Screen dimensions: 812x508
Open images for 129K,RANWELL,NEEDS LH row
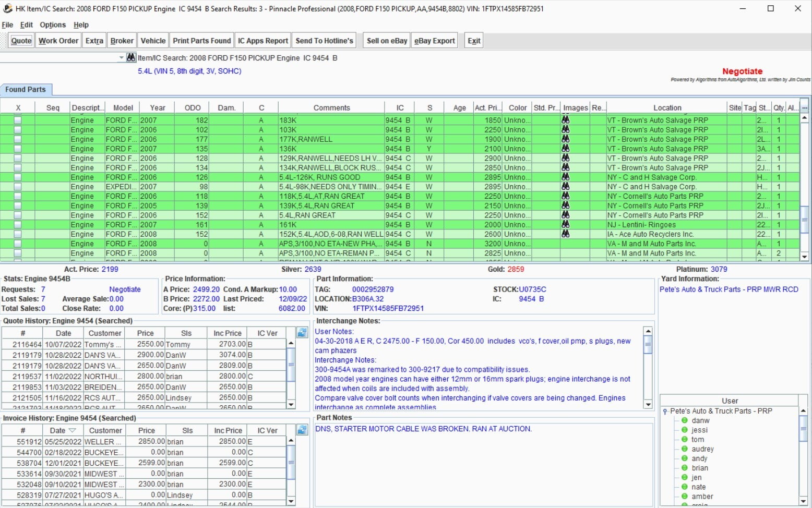(x=565, y=158)
